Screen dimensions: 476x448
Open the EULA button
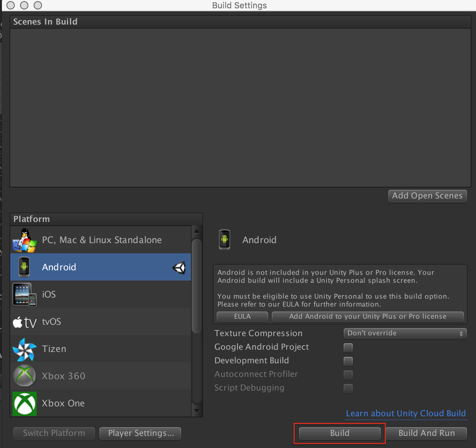[x=242, y=316]
